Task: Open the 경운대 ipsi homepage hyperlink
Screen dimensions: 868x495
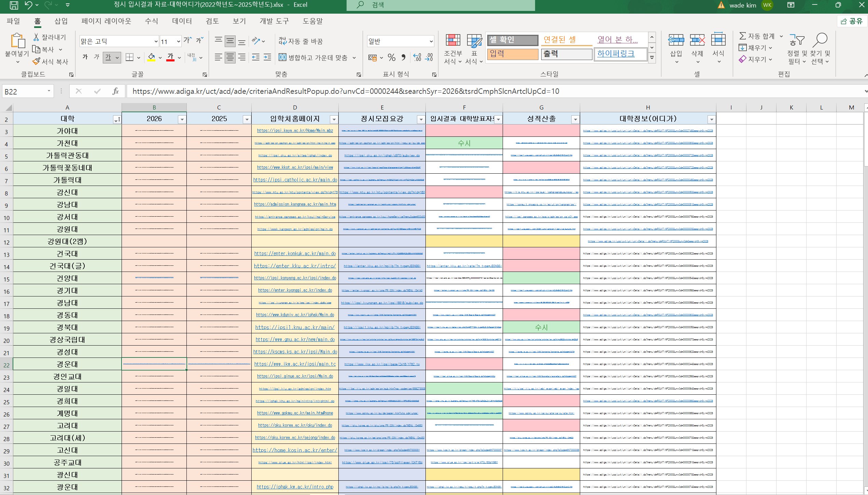Action: point(295,364)
